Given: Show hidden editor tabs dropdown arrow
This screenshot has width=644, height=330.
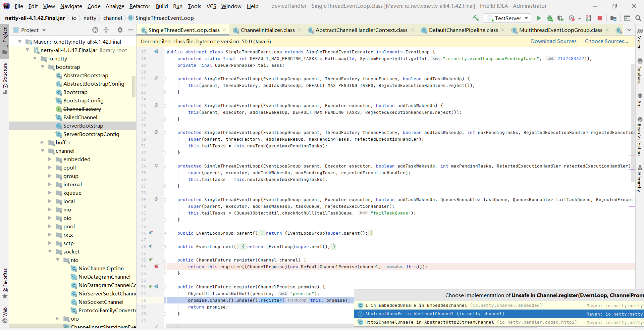Looking at the screenshot, I should pos(629,30).
